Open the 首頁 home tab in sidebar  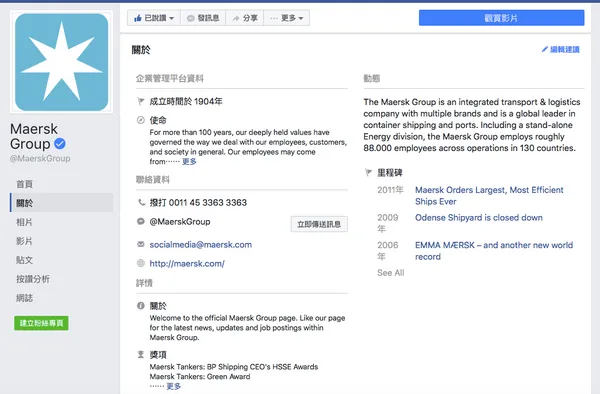click(24, 184)
